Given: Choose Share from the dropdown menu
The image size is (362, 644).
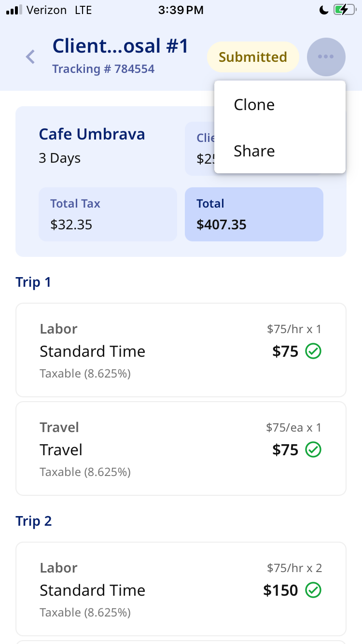Looking at the screenshot, I should pos(254,151).
